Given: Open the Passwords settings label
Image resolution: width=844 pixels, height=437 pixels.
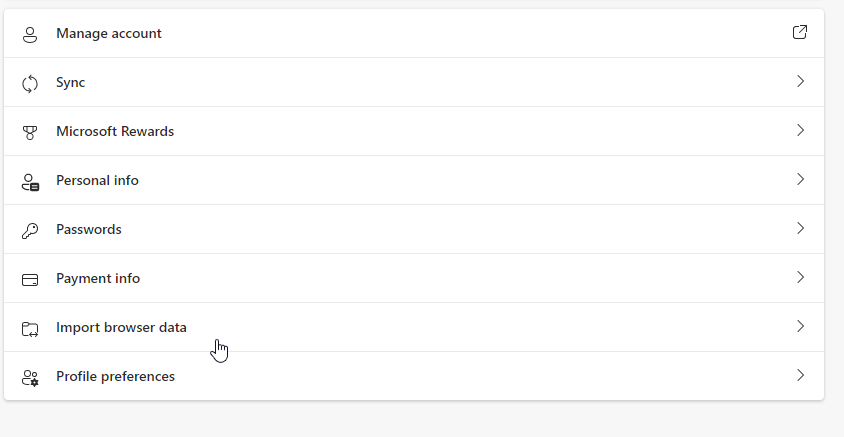Looking at the screenshot, I should tap(89, 229).
